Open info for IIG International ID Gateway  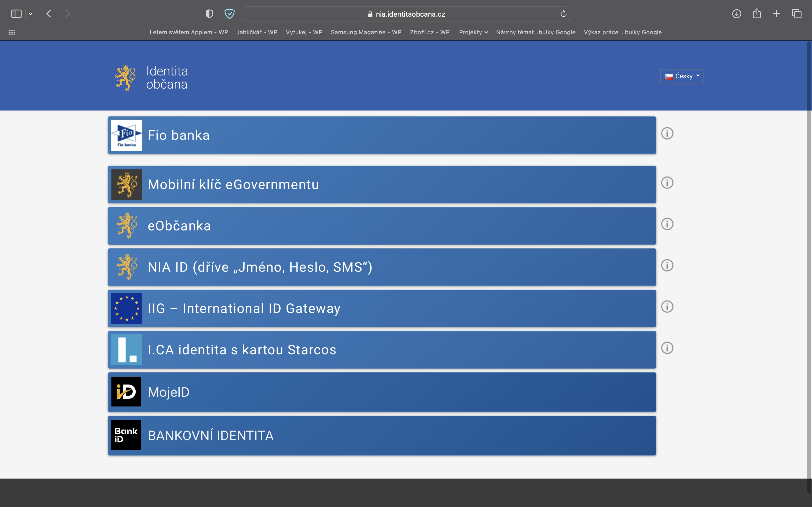(667, 306)
